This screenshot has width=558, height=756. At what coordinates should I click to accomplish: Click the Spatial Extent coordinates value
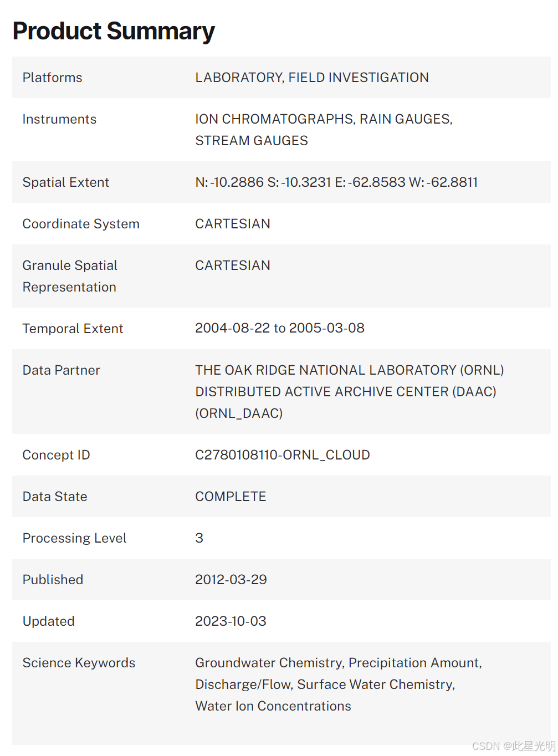[x=336, y=182]
